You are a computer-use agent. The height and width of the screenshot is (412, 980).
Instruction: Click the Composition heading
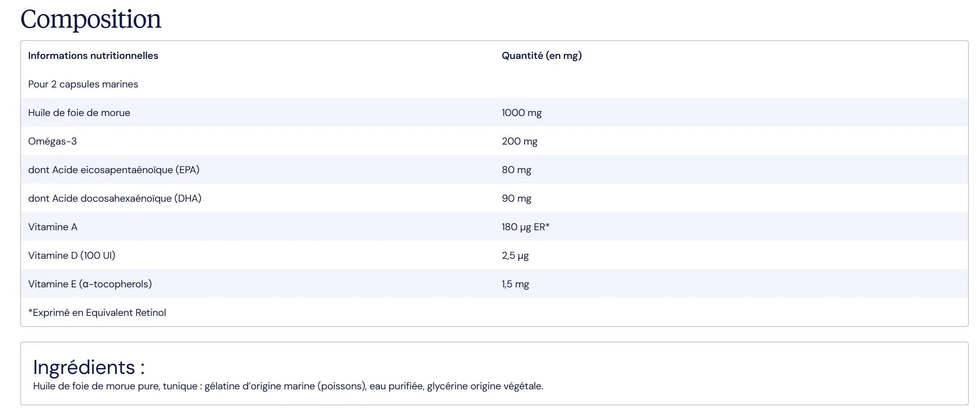(91, 19)
